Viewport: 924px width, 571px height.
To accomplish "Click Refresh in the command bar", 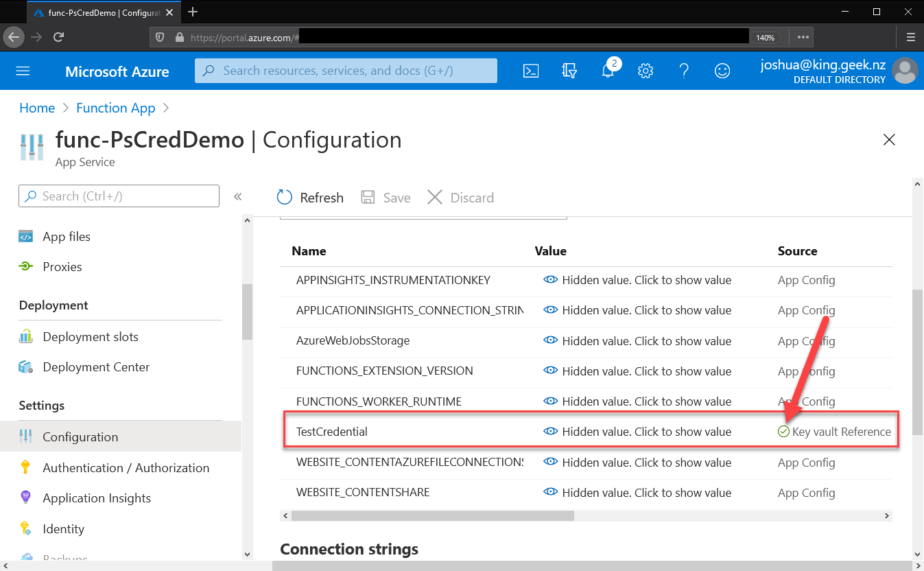I will 310,198.
